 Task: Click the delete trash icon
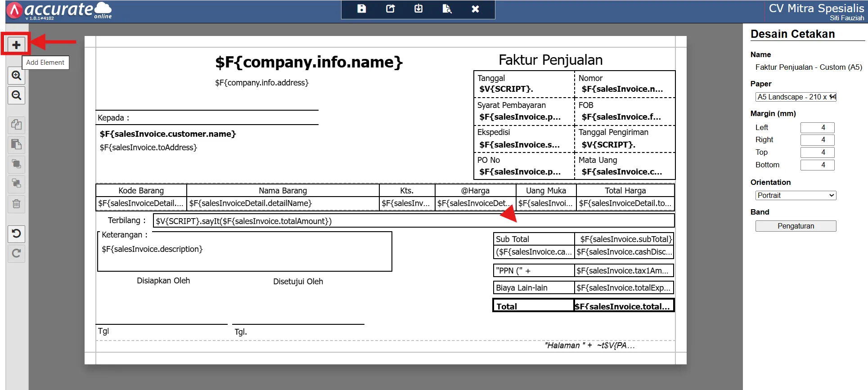click(16, 204)
